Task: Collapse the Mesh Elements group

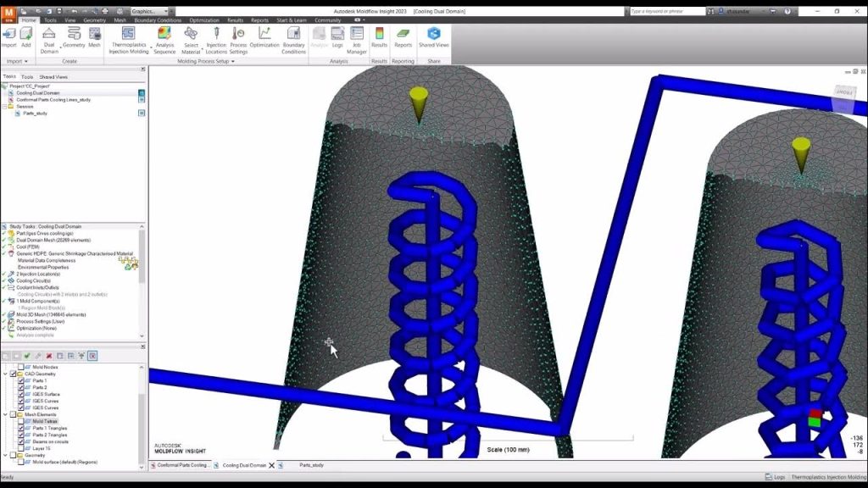Action: [x=5, y=414]
